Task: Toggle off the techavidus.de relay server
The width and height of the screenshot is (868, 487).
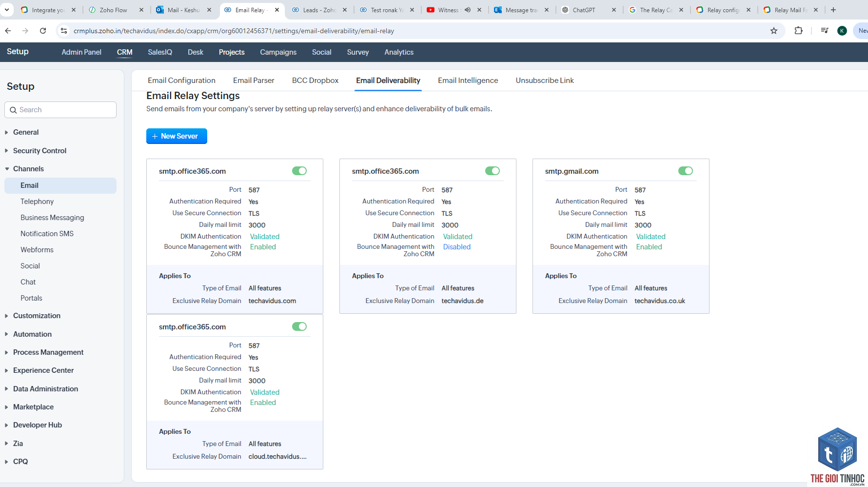Action: 493,171
